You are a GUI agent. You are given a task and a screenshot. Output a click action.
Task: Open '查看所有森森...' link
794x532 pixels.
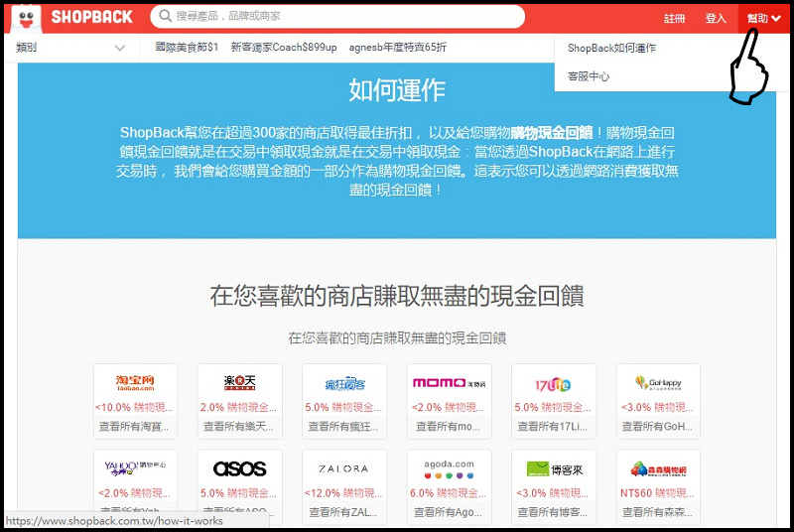[x=657, y=512]
